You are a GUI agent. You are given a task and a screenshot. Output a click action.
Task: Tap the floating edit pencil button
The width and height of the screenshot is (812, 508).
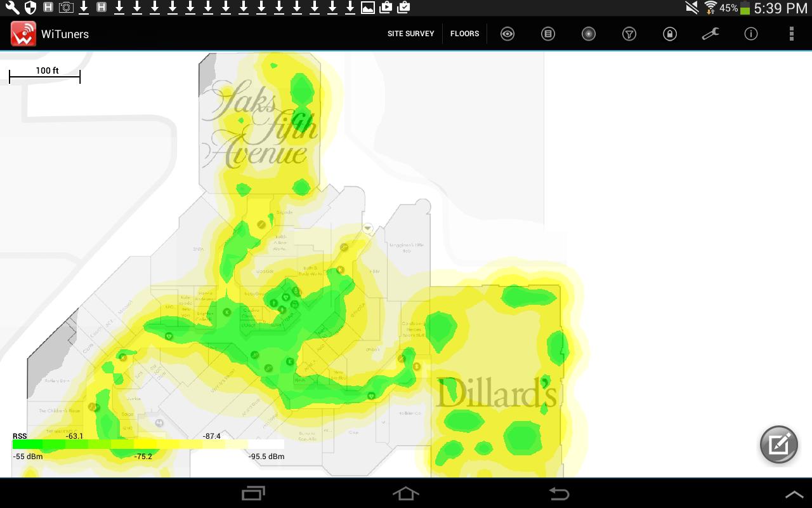coord(779,444)
